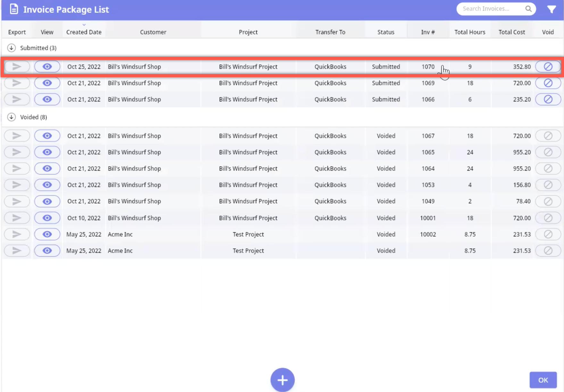Collapse the Voided (8) group
The image size is (564, 392).
[x=12, y=117]
